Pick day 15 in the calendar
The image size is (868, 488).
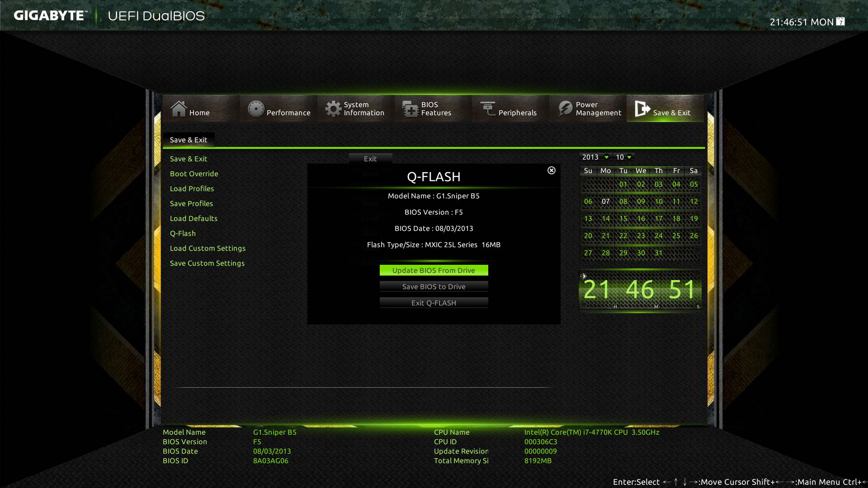coord(623,218)
